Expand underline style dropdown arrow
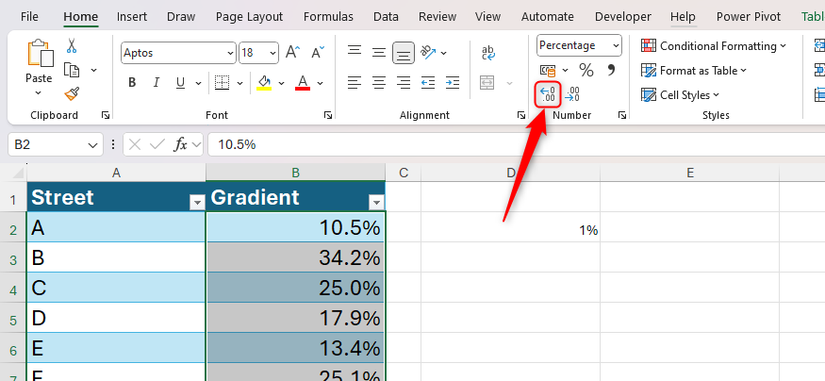Image resolution: width=825 pixels, height=381 pixels. click(198, 83)
